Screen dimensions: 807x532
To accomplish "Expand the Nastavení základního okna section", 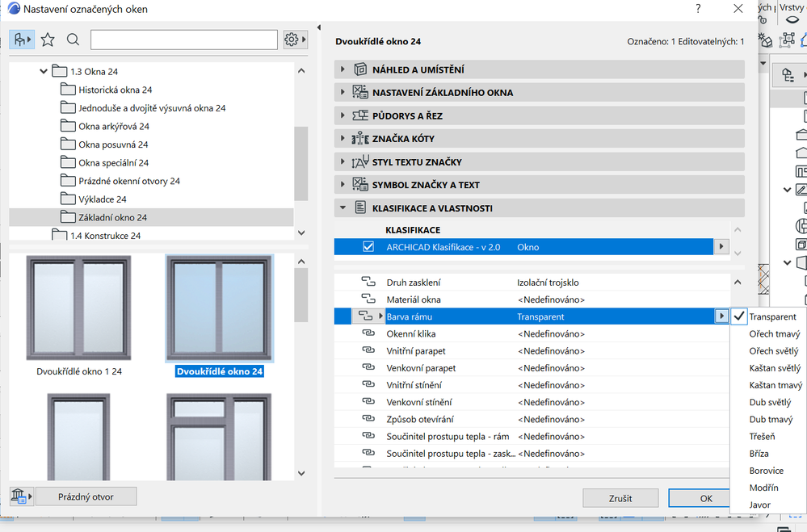I will click(x=341, y=92).
